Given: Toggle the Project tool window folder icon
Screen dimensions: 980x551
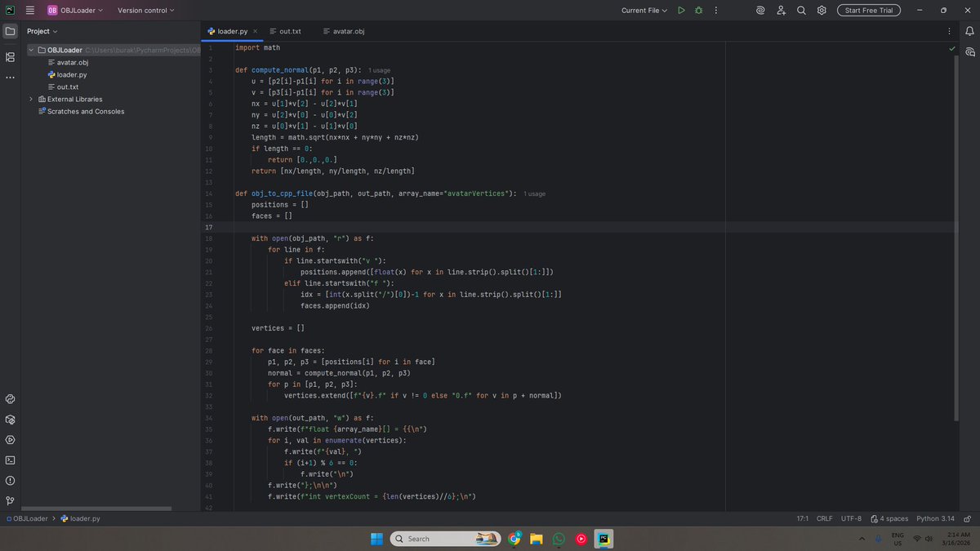Looking at the screenshot, I should point(10,31).
